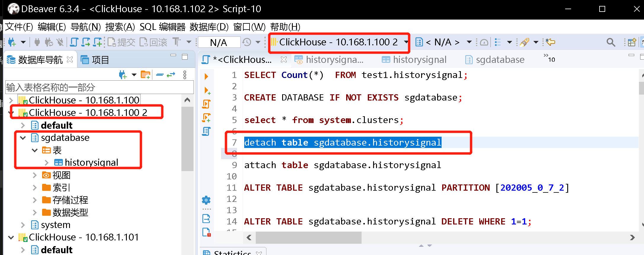Screen dimensions: 644x255
Task: Click the Disconnect icon in main toolbar
Action: pyautogui.click(x=60, y=42)
